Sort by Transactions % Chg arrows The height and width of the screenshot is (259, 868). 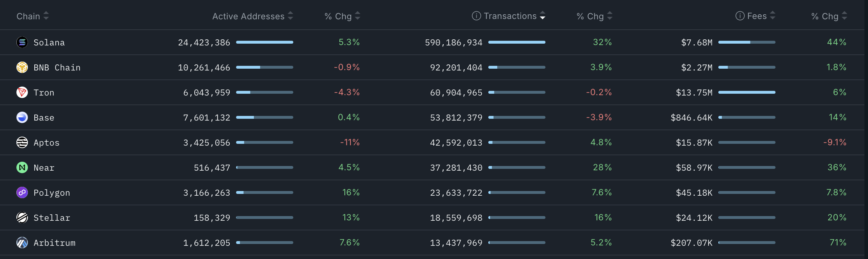click(x=610, y=16)
